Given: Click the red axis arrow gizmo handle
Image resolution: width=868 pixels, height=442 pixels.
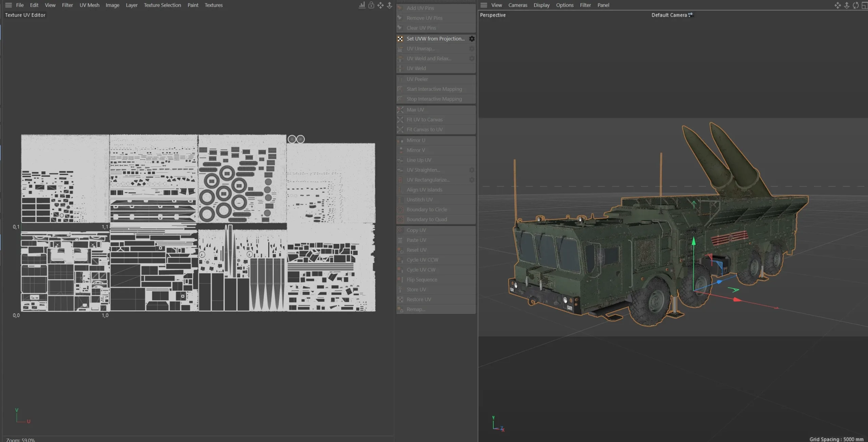Looking at the screenshot, I should click(x=737, y=299).
